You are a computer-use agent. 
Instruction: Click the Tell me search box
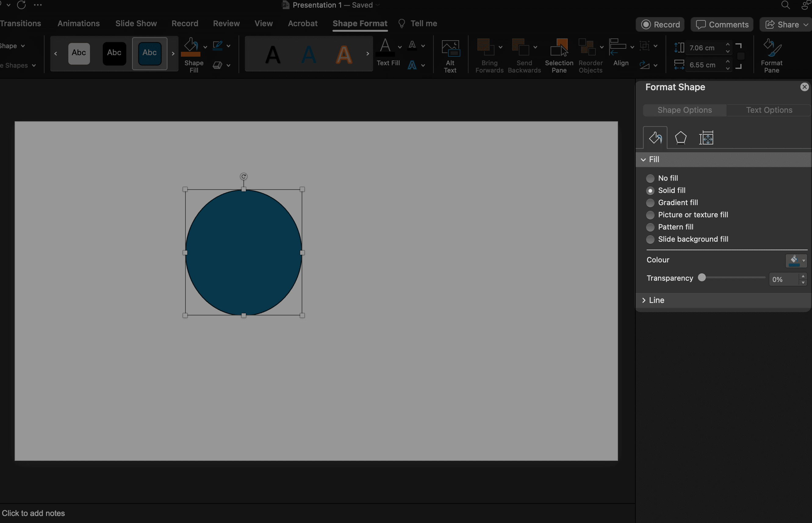click(x=418, y=23)
